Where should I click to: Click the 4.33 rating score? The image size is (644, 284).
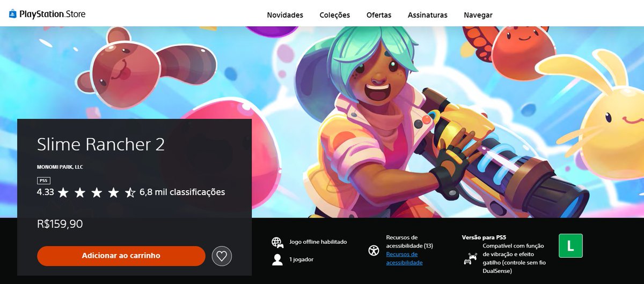(45, 192)
